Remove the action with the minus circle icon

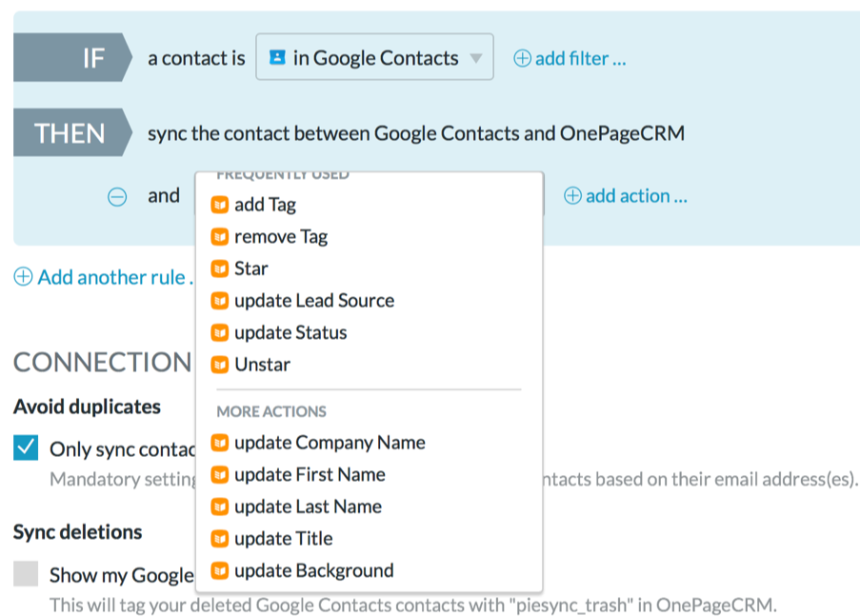click(117, 196)
